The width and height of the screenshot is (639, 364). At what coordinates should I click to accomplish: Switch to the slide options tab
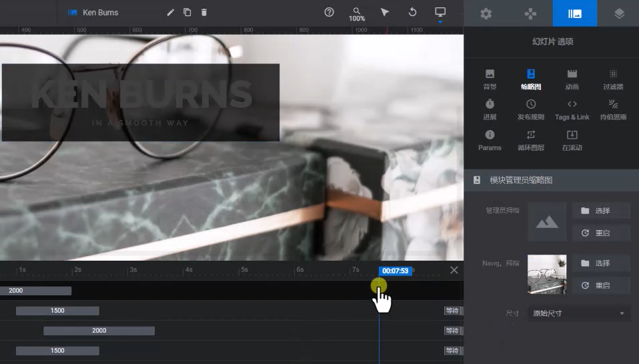[x=574, y=13]
